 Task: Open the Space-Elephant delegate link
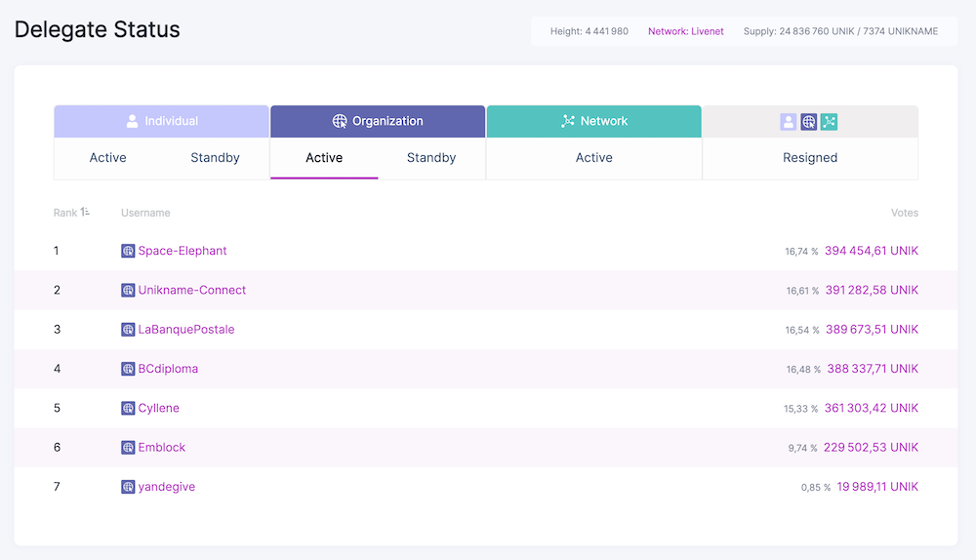click(x=183, y=251)
